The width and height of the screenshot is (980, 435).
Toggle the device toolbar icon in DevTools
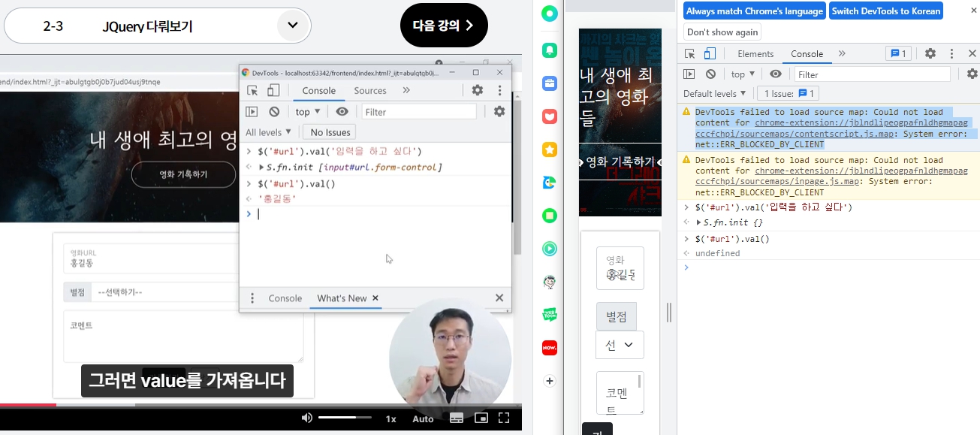pyautogui.click(x=710, y=53)
